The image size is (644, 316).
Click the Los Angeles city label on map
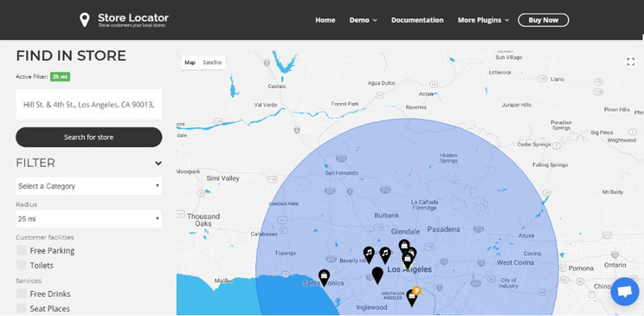409,270
